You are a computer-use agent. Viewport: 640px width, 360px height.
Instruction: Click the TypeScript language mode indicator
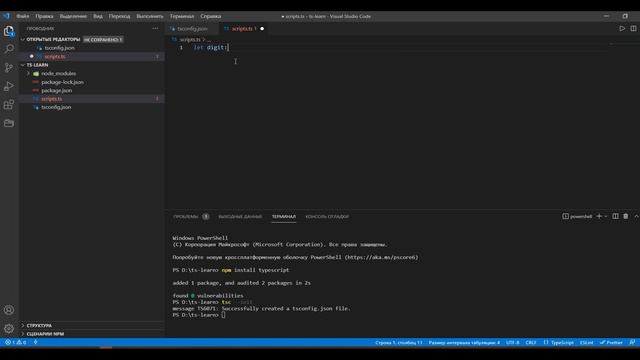pos(559,342)
